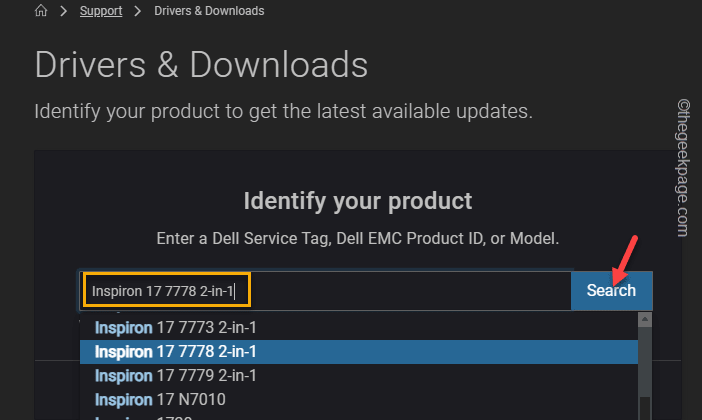Click the blue Search button

(x=611, y=291)
